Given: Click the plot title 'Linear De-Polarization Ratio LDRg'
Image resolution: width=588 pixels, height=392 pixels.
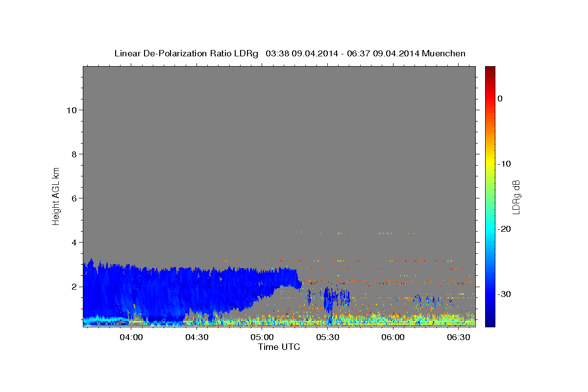Looking at the screenshot, I should pos(186,53).
